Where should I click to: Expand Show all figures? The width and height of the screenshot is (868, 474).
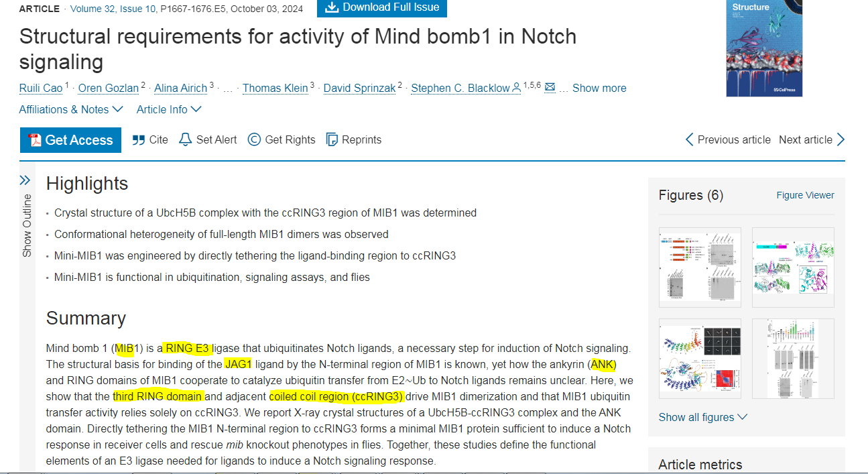[x=702, y=417]
